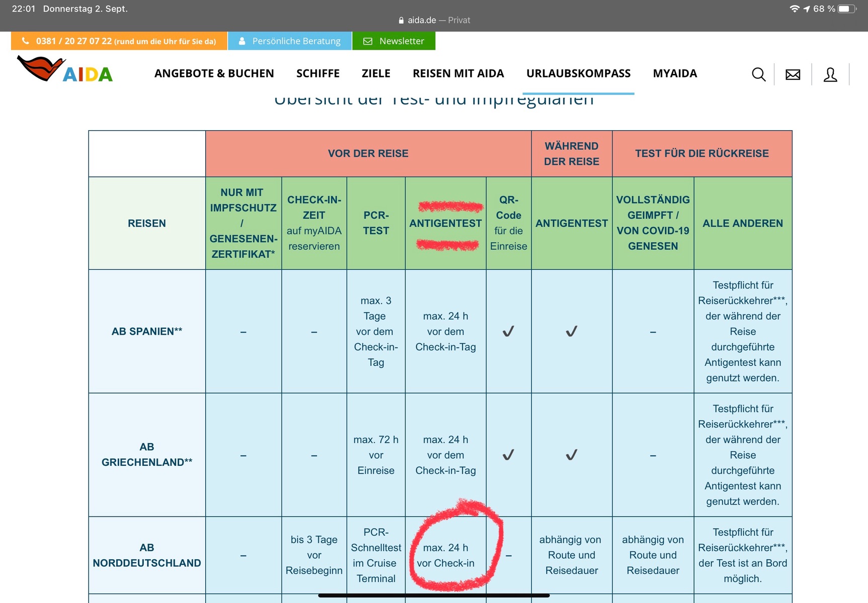Click the green Newsletter button
This screenshot has height=603, width=868.
(401, 41)
